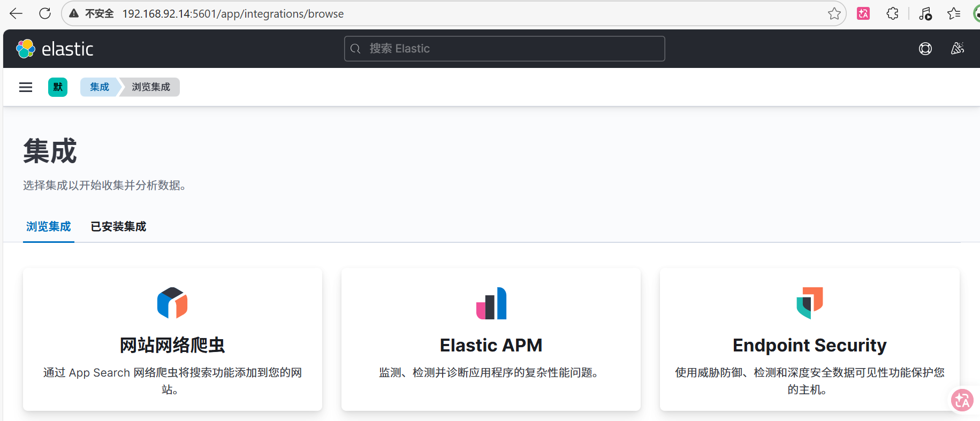Open the translate extension icon in the toolbar

863,13
